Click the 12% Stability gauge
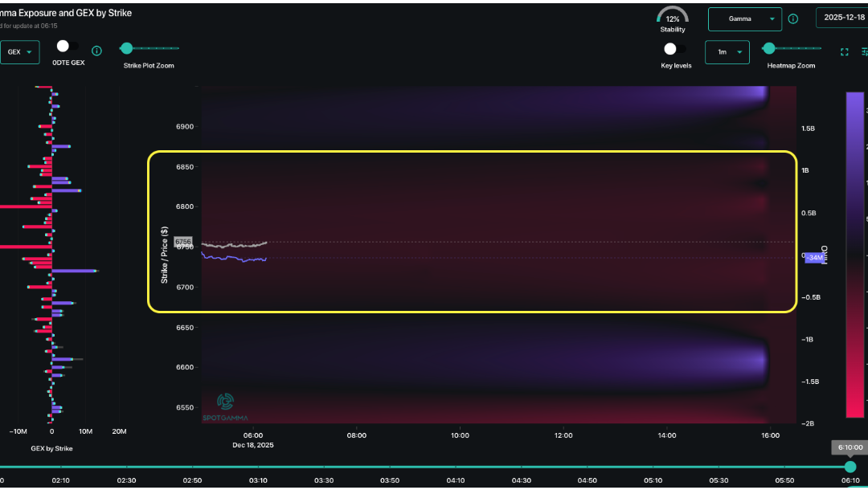The height and width of the screenshot is (490, 868). coord(673,18)
